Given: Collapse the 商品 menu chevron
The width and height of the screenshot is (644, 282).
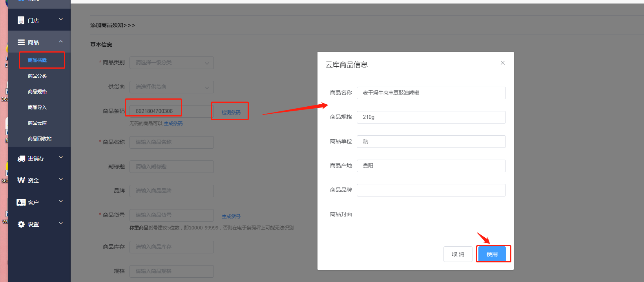Looking at the screenshot, I should click(61, 41).
